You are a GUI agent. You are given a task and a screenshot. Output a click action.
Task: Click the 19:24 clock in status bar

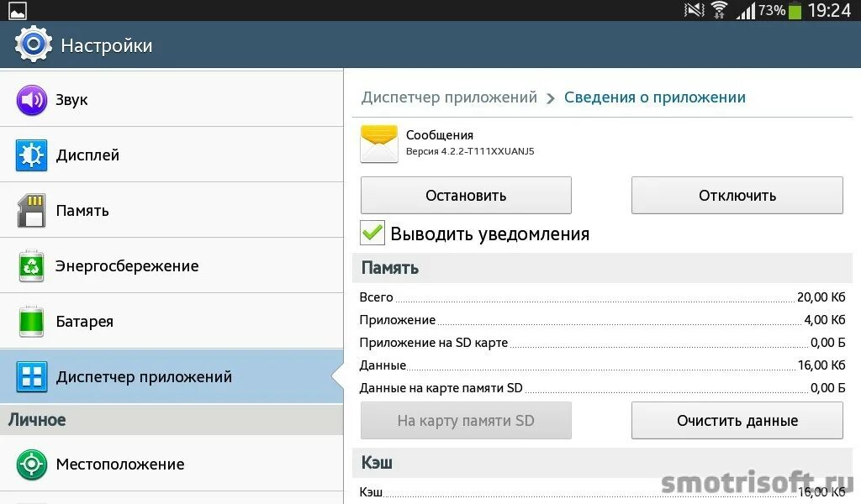(x=828, y=10)
